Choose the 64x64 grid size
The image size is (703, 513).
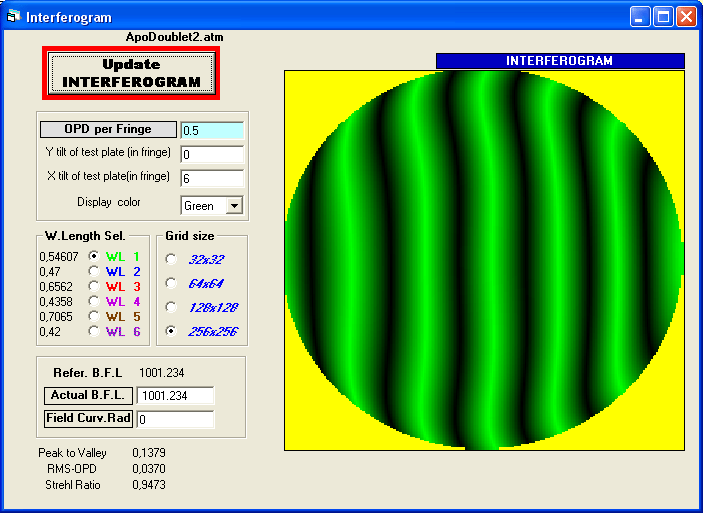(x=171, y=283)
